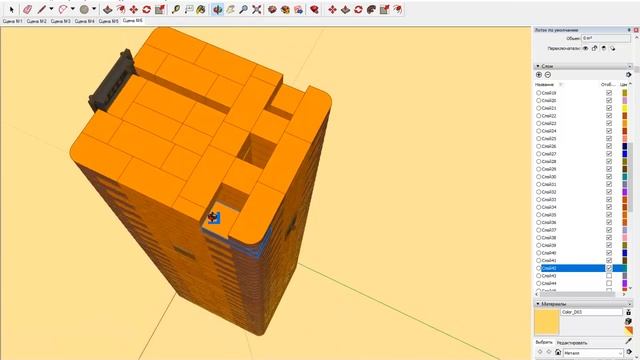Click materials back arrow
This screenshot has height=360, width=640.
pos(540,352)
